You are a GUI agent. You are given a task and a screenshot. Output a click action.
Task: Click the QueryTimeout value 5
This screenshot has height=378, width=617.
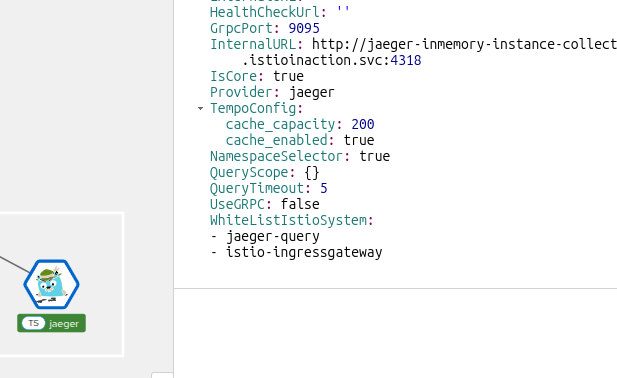point(323,188)
